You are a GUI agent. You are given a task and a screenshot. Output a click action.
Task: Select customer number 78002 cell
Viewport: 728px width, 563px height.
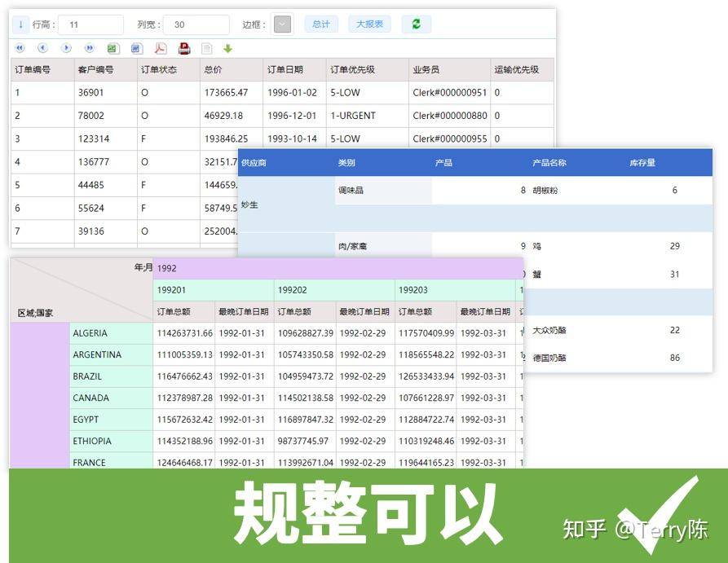tap(105, 116)
